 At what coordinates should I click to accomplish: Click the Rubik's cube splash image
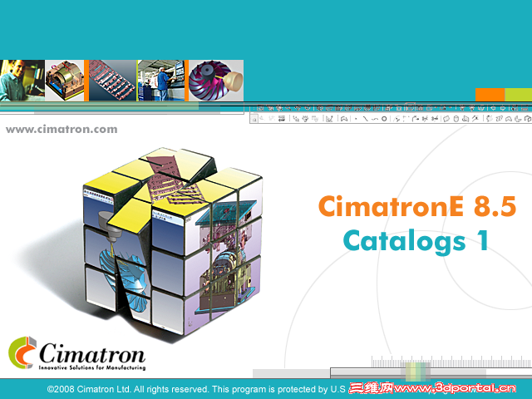[172, 241]
